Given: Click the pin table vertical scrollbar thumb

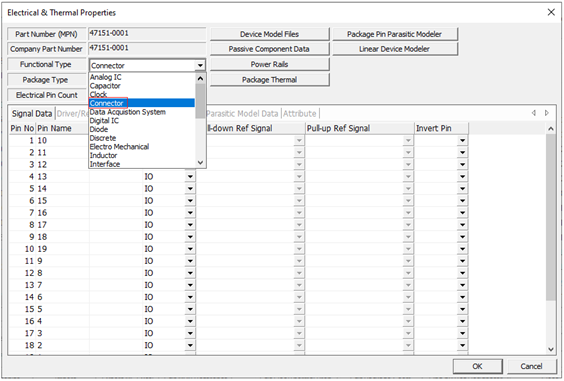Looking at the screenshot, I should click(x=551, y=217).
